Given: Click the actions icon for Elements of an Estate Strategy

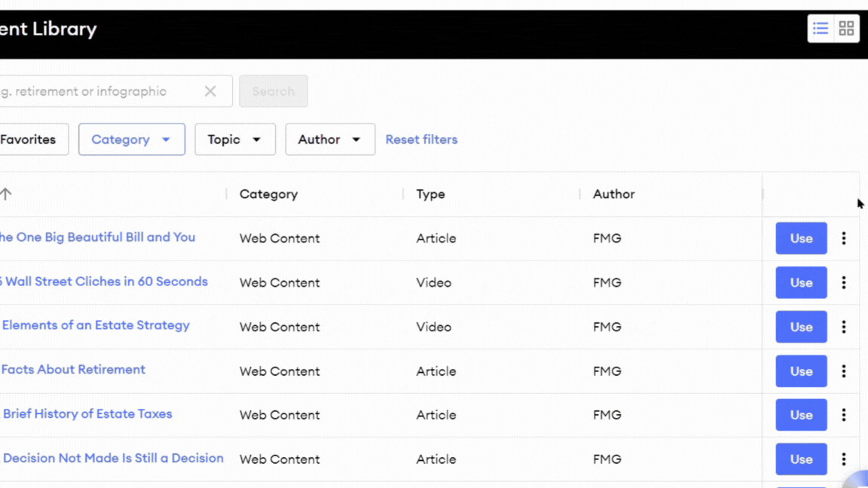Looking at the screenshot, I should click(844, 327).
